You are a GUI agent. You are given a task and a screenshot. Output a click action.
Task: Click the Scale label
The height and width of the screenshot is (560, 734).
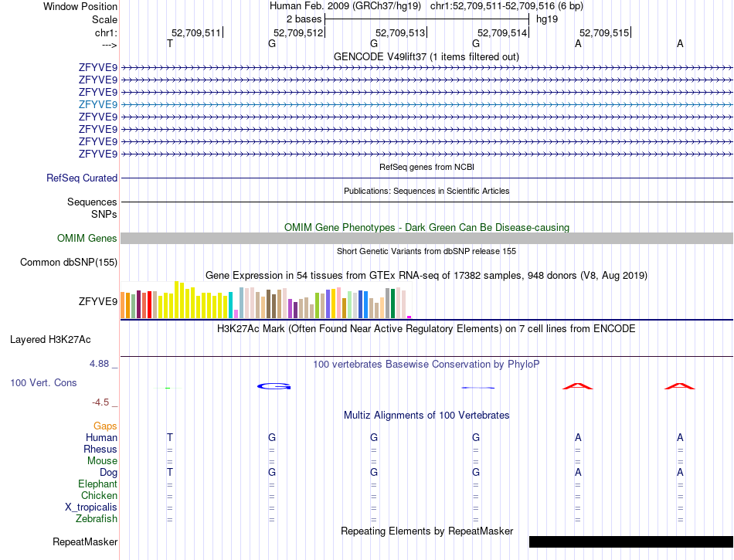[x=104, y=19]
